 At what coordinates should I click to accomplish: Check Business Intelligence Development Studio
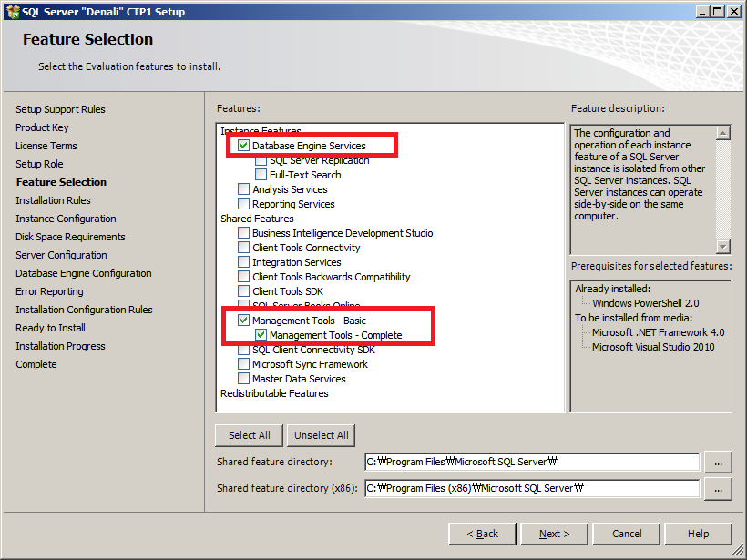pos(243,233)
